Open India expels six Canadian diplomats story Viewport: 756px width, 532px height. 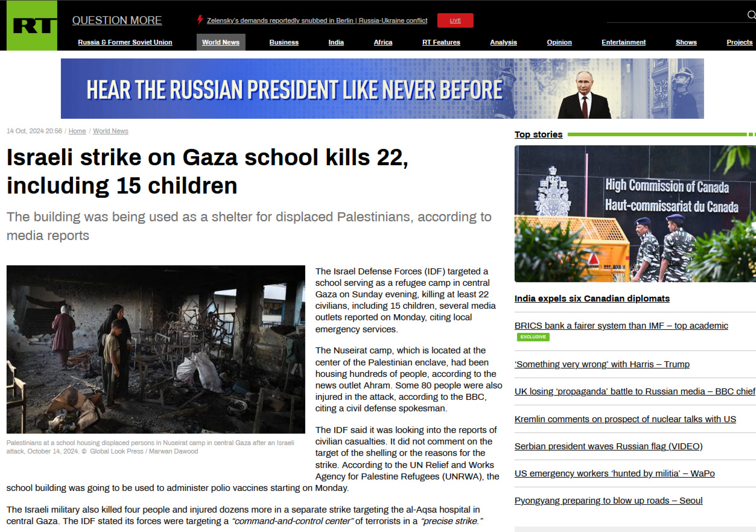coord(592,299)
